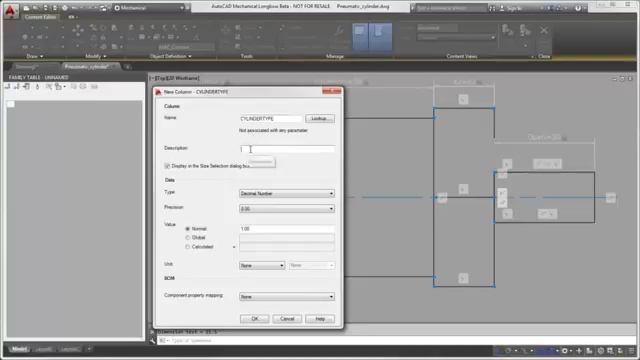Expand the Object Definition ribbon panel
The width and height of the screenshot is (640, 360).
171,56
